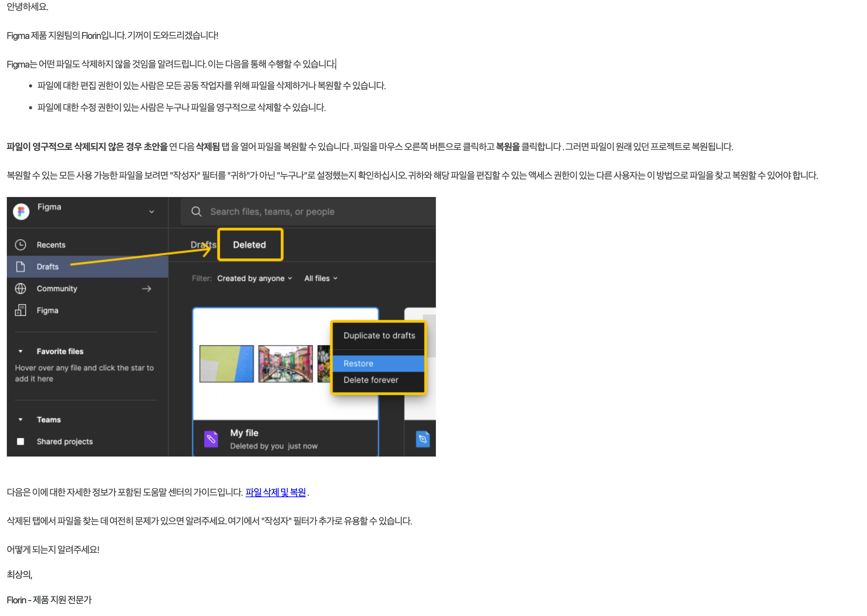The width and height of the screenshot is (867, 616).
Task: Open the 파일 삭제 및 복원 help link
Action: pos(275,492)
